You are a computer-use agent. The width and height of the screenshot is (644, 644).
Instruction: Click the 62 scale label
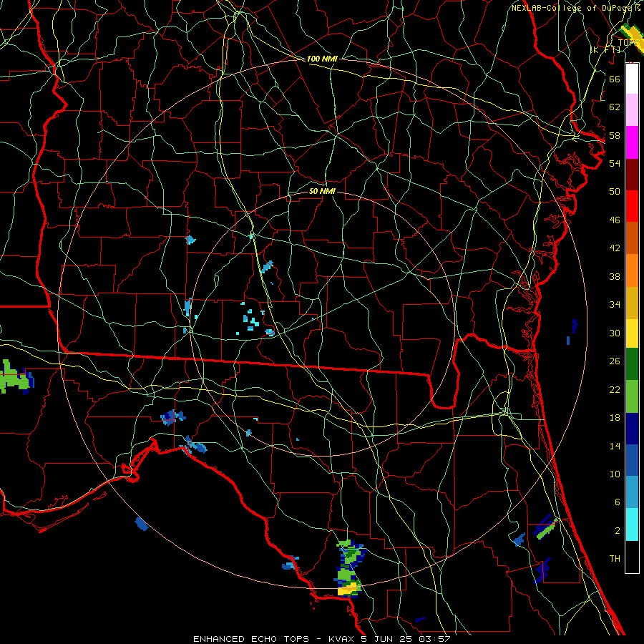tap(615, 107)
